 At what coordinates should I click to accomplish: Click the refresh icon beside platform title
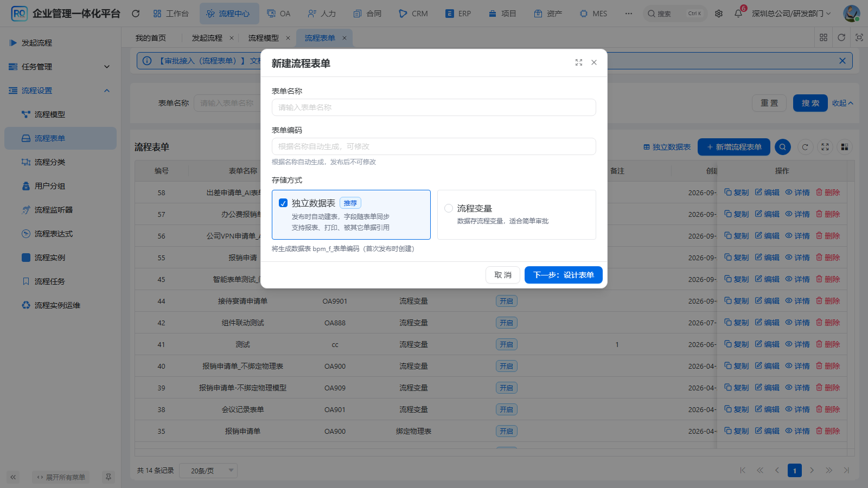[x=136, y=14]
